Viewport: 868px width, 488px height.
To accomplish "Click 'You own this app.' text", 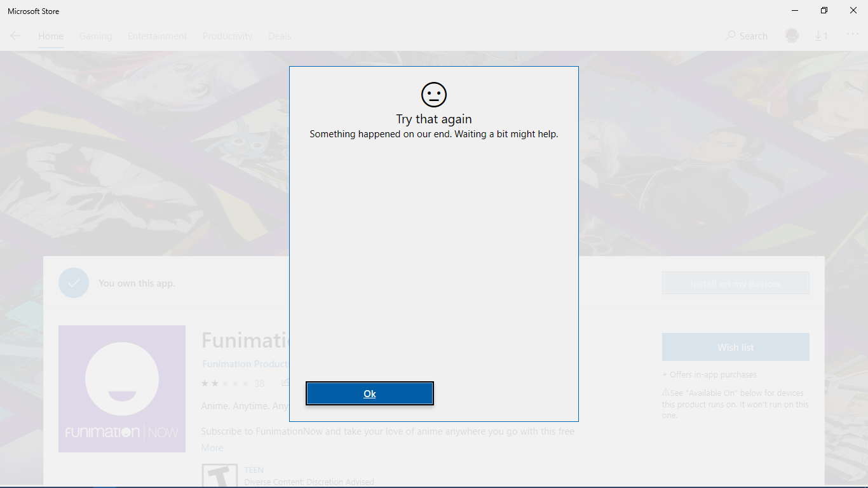I will point(137,283).
